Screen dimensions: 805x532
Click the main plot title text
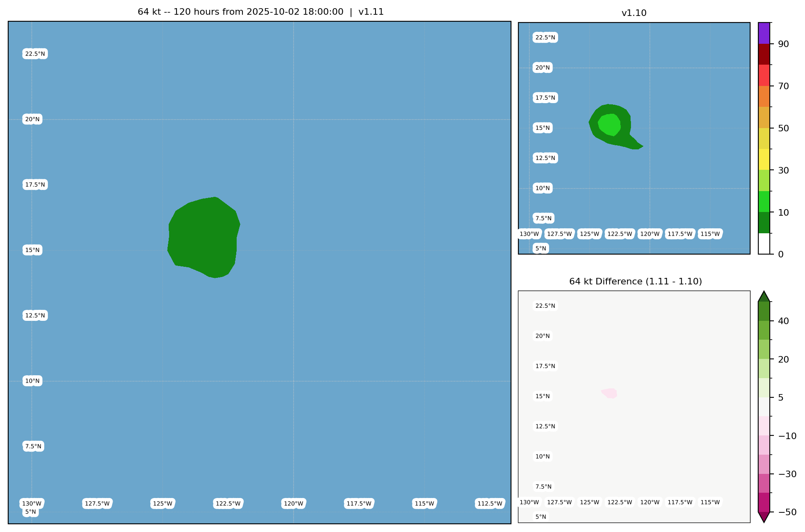[260, 12]
